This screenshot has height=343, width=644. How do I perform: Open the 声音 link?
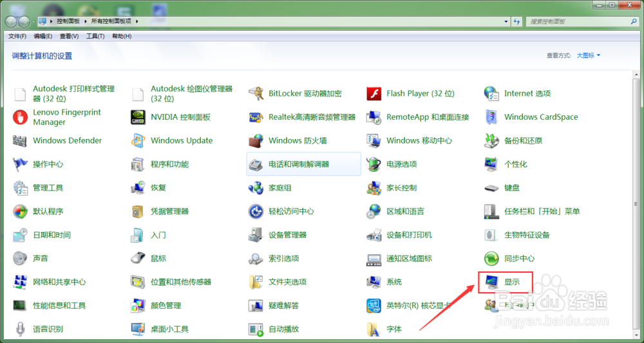coord(41,259)
